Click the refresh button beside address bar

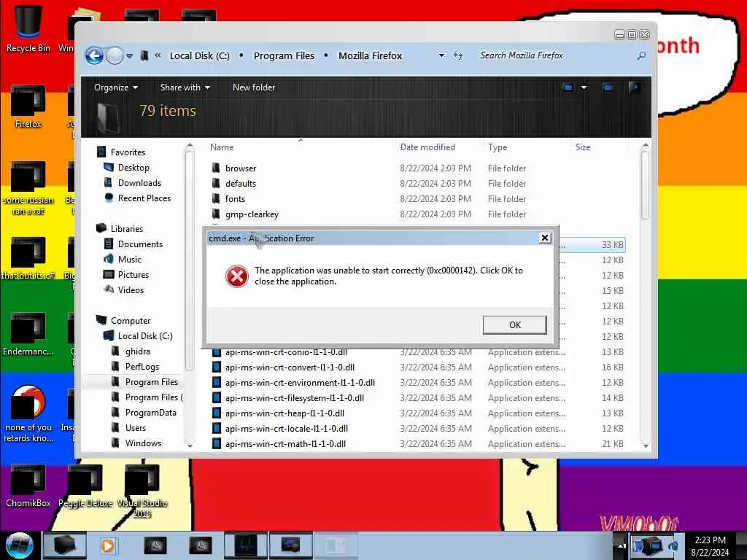coord(458,55)
